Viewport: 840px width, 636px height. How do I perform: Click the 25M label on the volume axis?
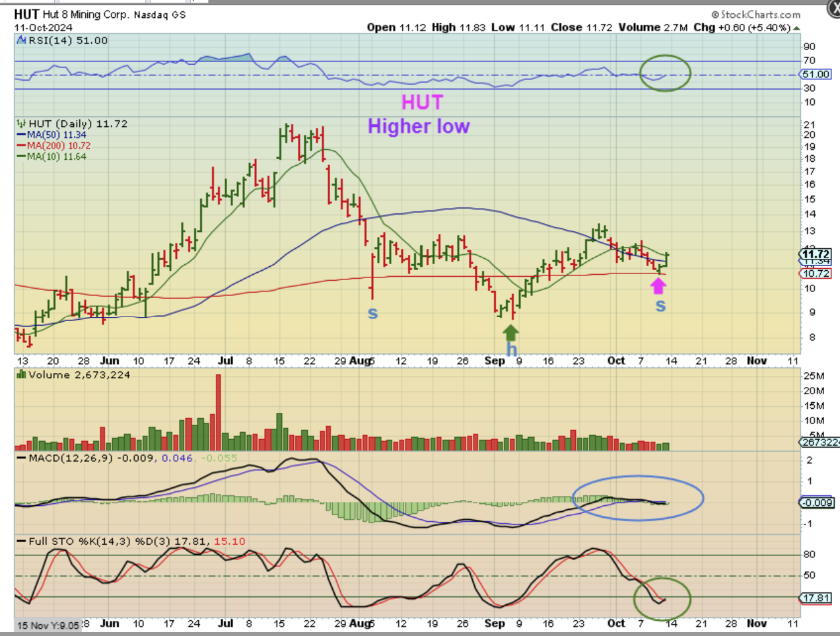point(814,376)
